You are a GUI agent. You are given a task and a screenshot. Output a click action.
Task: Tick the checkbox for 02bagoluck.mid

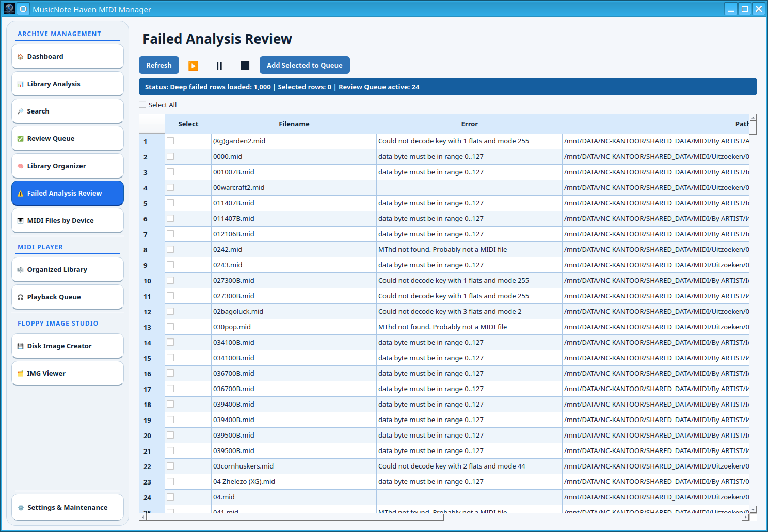click(x=170, y=311)
